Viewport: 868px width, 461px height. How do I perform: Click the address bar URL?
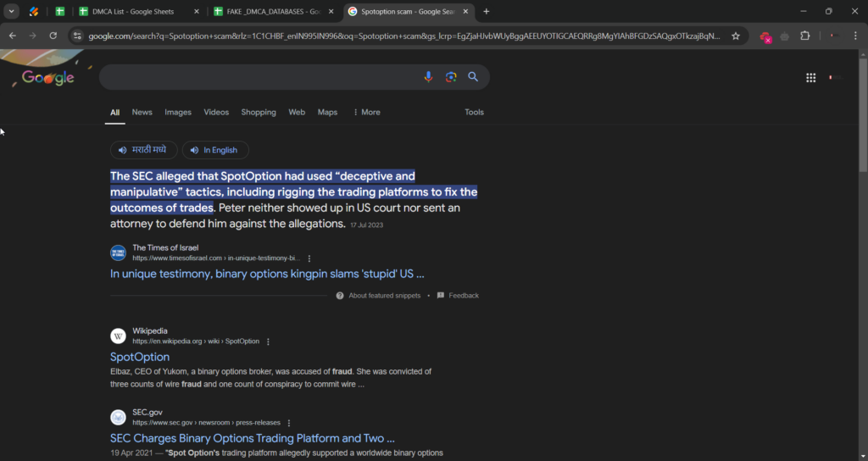tap(404, 36)
